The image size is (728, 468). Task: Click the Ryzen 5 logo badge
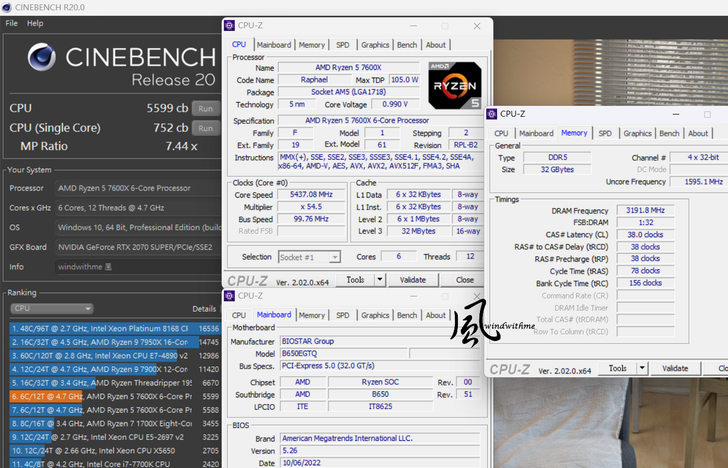coord(453,86)
